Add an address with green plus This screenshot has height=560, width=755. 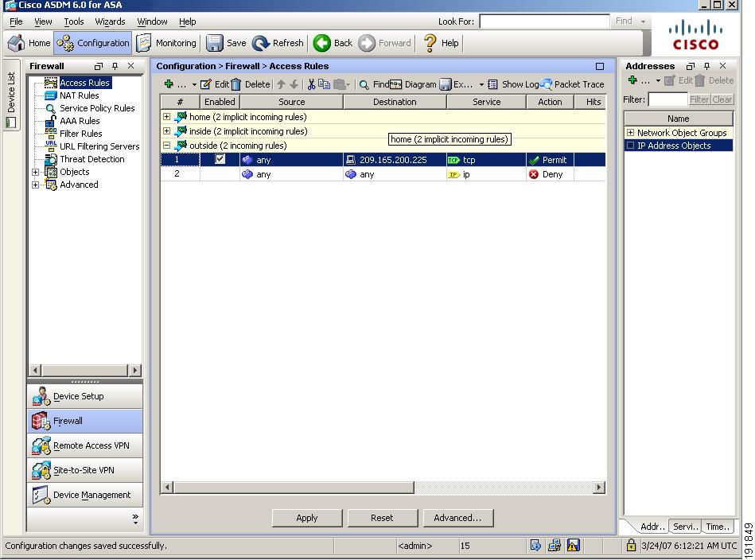[x=632, y=80]
